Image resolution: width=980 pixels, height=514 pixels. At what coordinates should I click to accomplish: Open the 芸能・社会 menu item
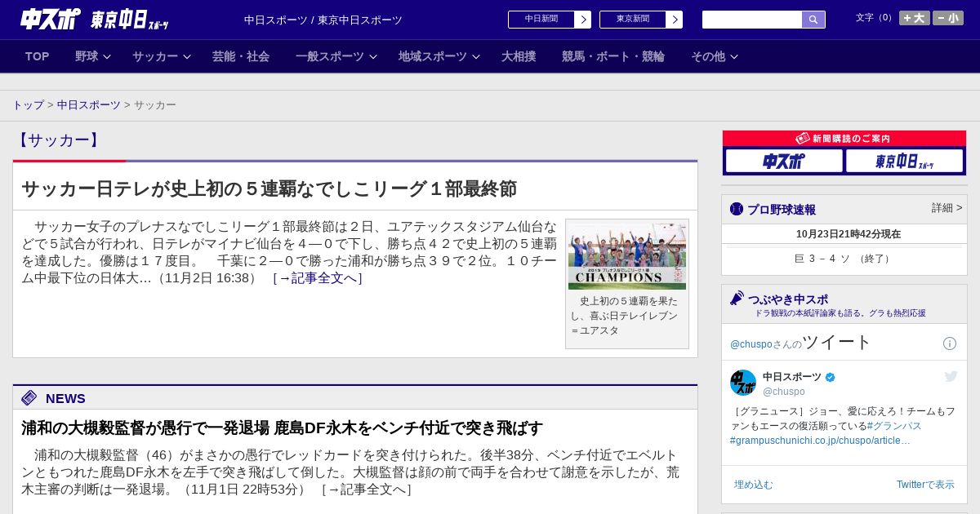[x=241, y=56]
